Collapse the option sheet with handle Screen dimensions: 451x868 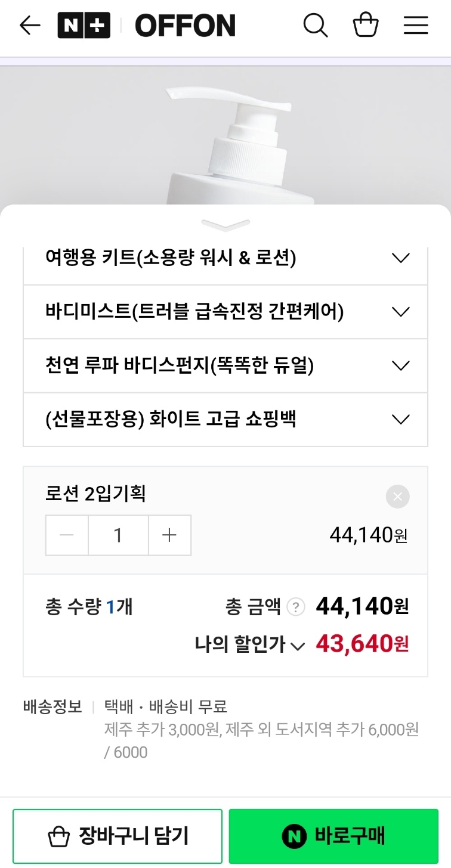[225, 225]
